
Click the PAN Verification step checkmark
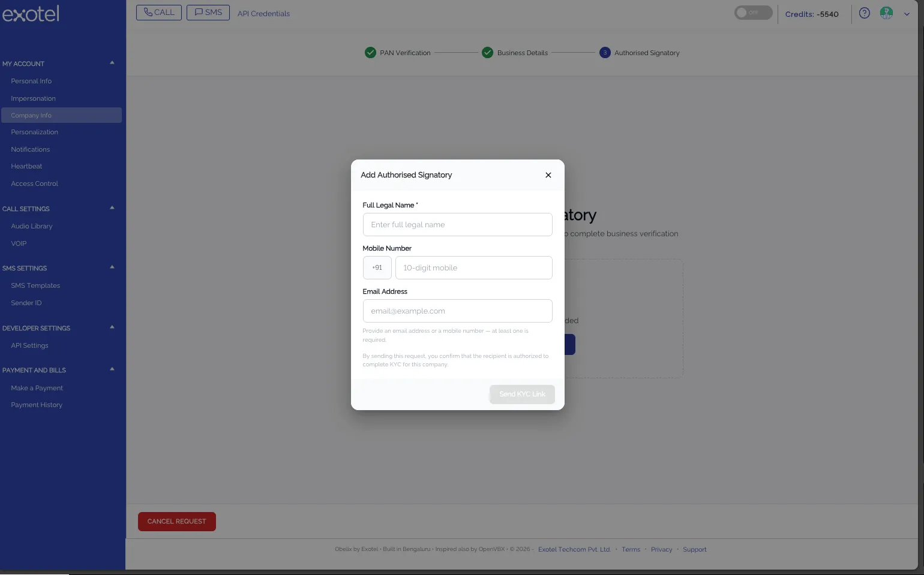tap(370, 53)
